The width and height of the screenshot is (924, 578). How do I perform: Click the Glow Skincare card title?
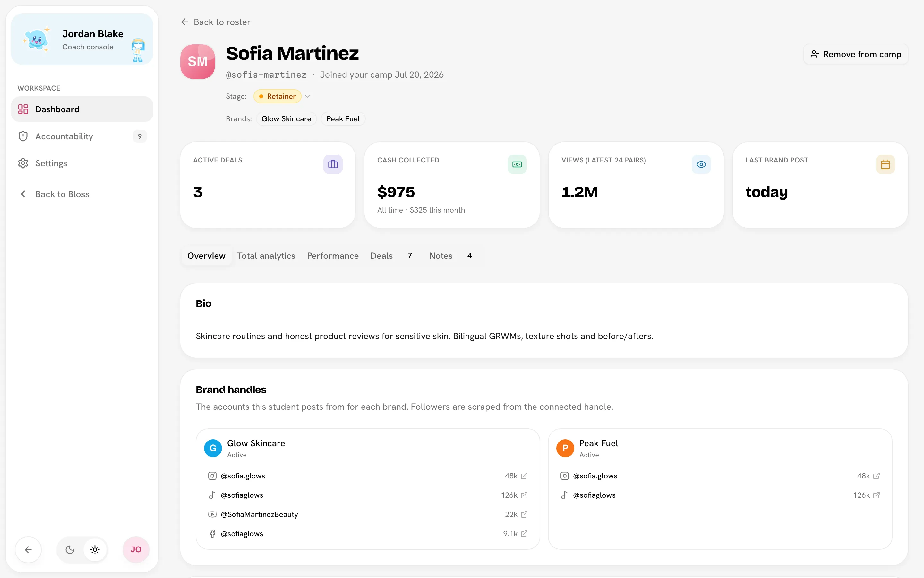coord(256,443)
